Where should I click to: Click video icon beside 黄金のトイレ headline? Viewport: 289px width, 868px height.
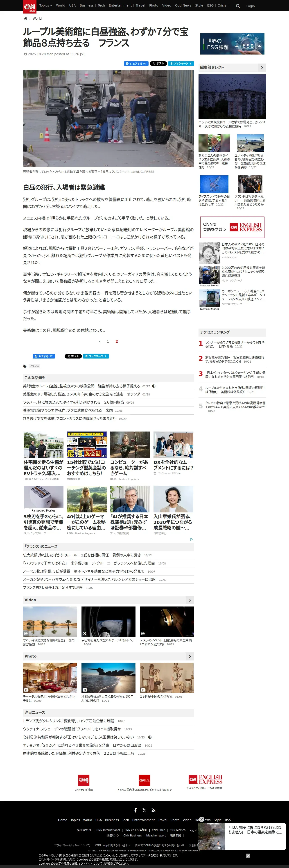154,386
